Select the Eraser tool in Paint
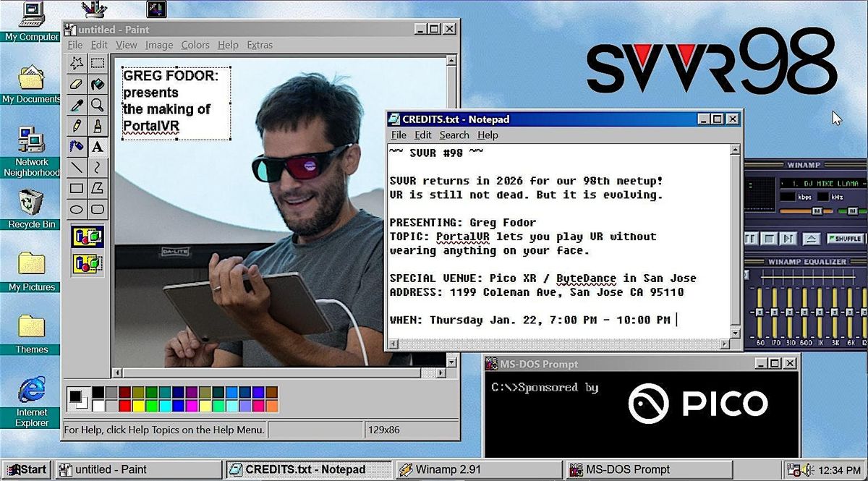The height and width of the screenshot is (481, 868). click(76, 85)
